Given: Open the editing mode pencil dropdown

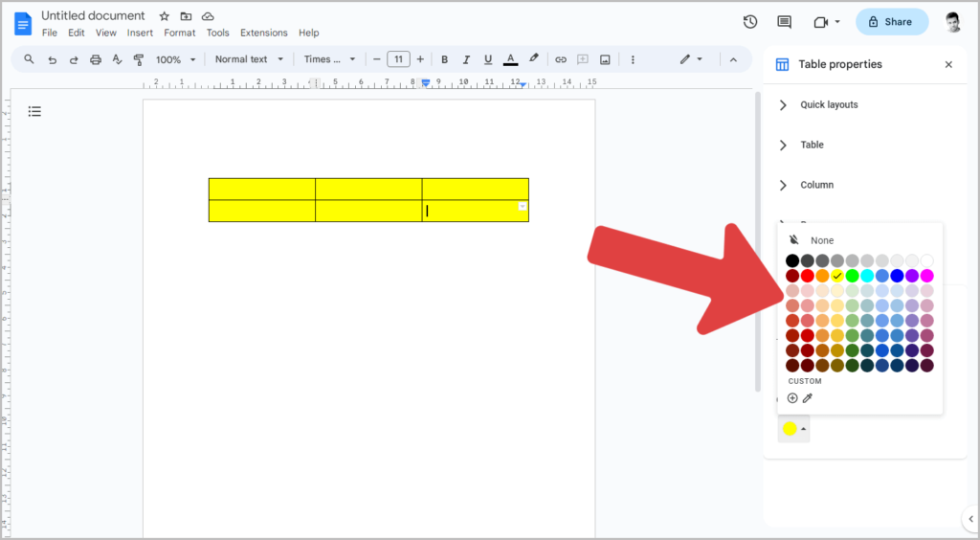Looking at the screenshot, I should 691,59.
